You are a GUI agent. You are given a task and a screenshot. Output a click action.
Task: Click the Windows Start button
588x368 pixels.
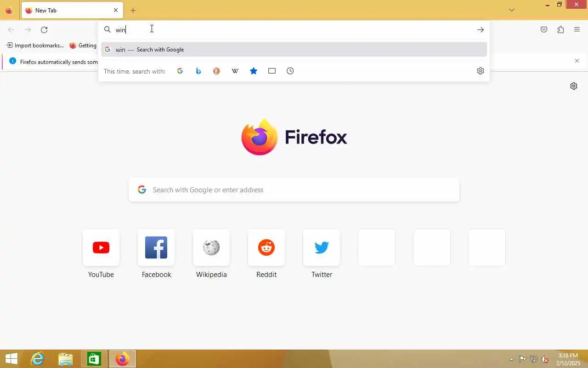coord(11,359)
